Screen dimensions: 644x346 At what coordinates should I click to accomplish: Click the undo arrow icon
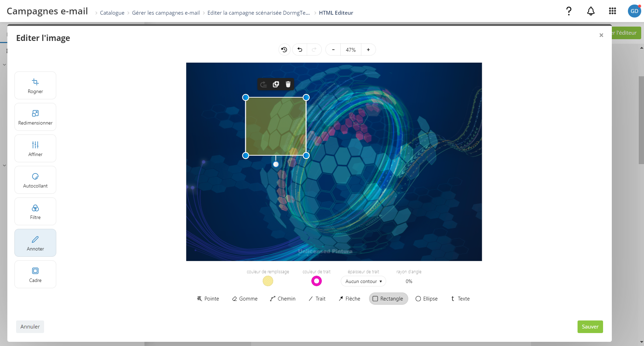[300, 50]
